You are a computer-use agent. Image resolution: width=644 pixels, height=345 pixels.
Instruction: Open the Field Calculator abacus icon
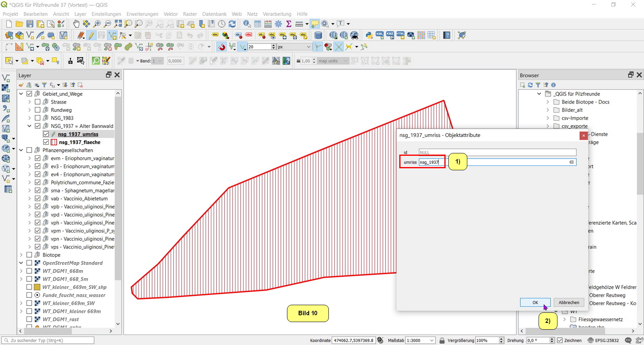268,24
